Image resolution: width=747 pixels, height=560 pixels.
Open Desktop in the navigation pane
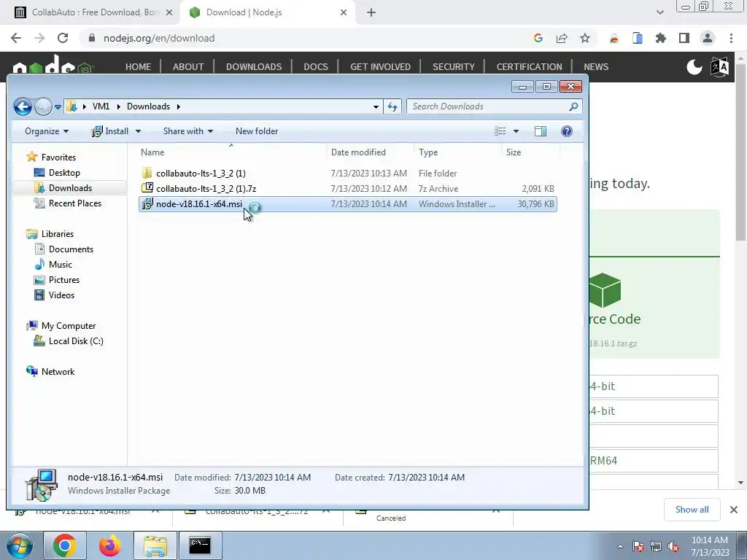coord(64,172)
